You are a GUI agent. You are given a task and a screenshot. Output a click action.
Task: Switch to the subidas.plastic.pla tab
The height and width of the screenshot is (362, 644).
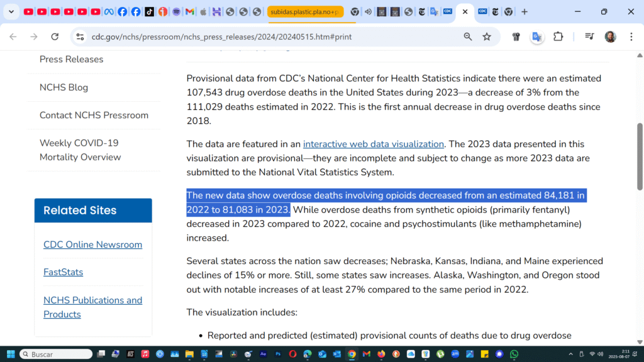[305, 12]
